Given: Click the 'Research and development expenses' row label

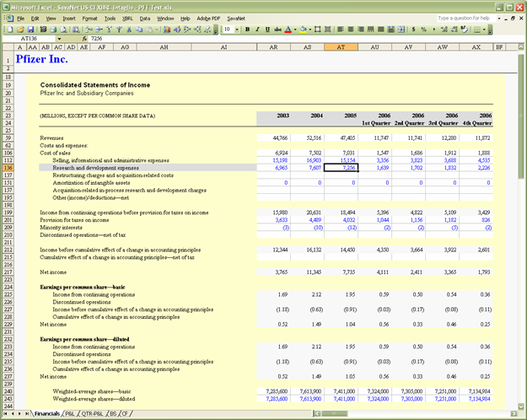Looking at the screenshot, I should 96,168.
